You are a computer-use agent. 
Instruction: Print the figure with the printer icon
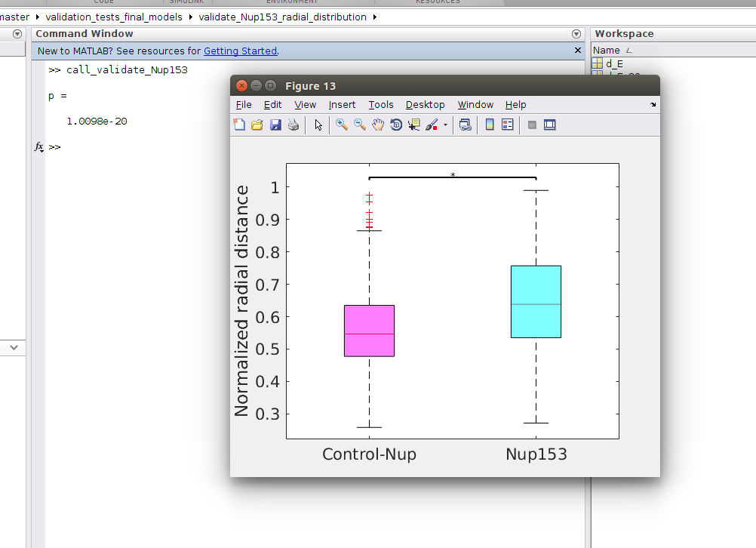pyautogui.click(x=293, y=125)
